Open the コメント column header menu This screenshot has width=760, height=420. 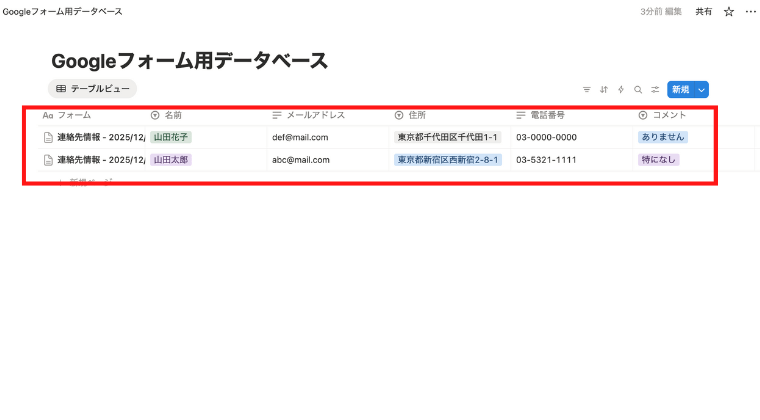pos(669,115)
